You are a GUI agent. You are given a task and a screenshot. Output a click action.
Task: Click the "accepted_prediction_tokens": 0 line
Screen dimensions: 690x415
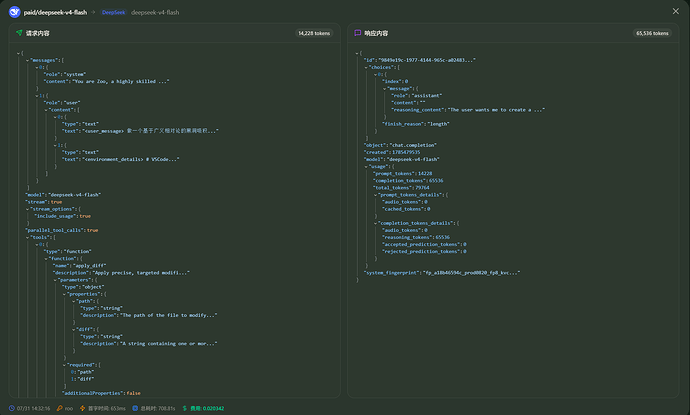point(424,244)
